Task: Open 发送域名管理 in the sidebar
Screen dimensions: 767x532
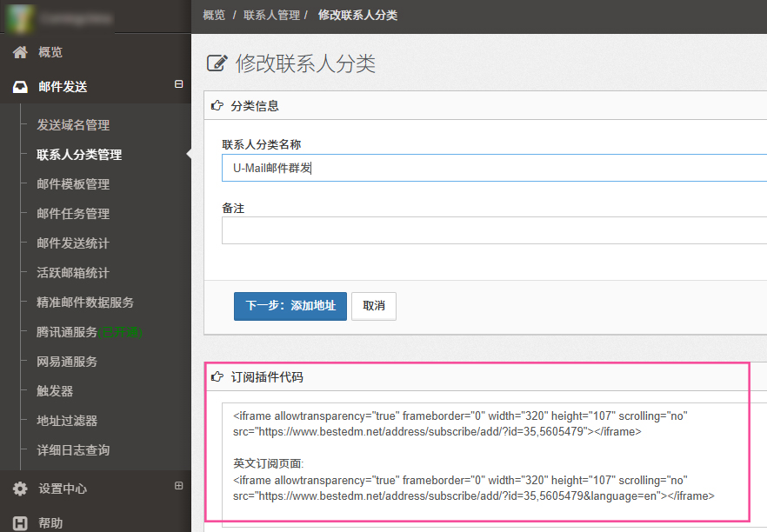Action: point(73,125)
